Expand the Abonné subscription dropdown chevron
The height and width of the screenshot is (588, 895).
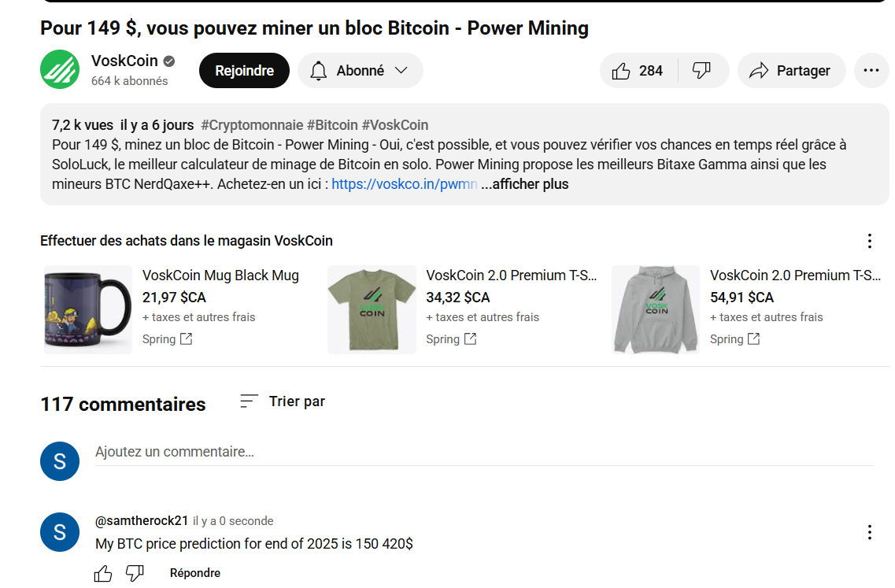[x=401, y=70]
